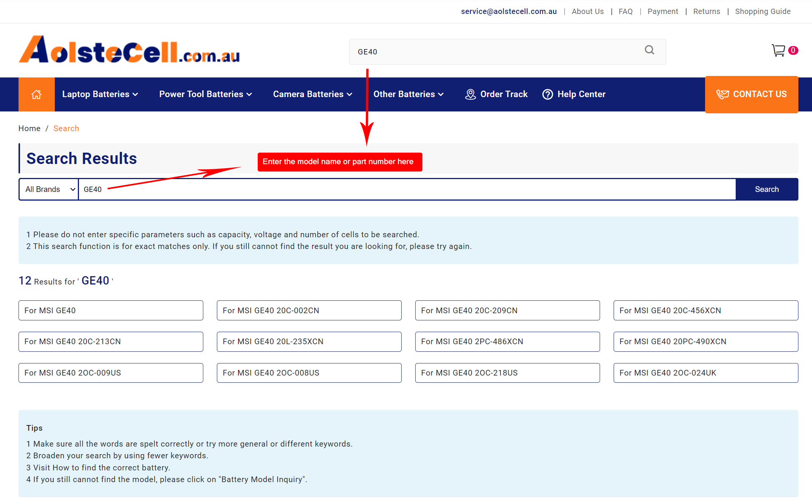Click the Search breadcrumb link
This screenshot has width=812, height=504.
click(x=66, y=128)
